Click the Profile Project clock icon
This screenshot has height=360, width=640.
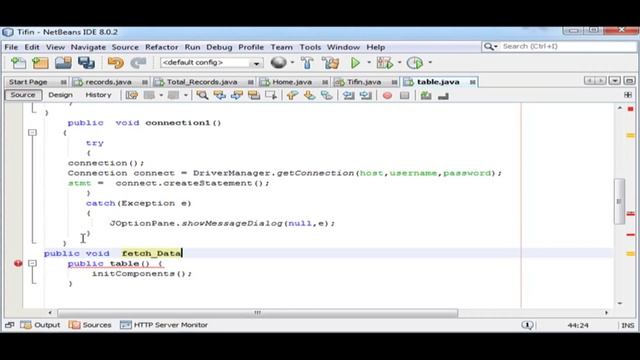click(415, 63)
